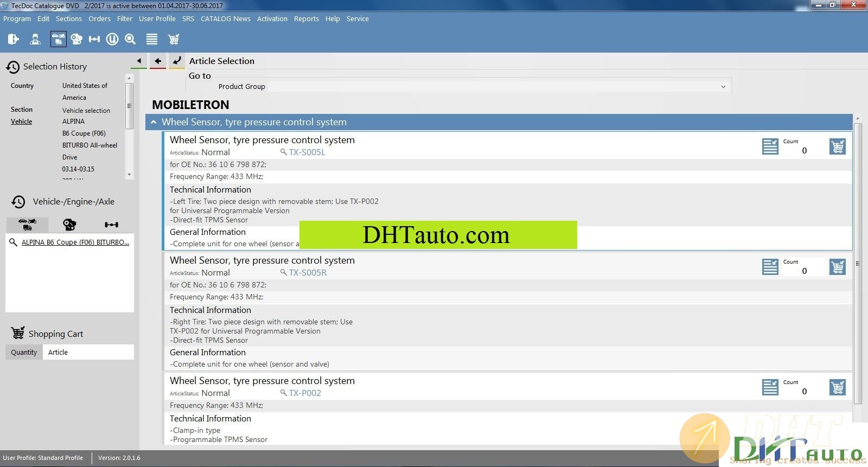Click the MOBILETRON brand heading
This screenshot has height=467, width=868.
(x=190, y=105)
